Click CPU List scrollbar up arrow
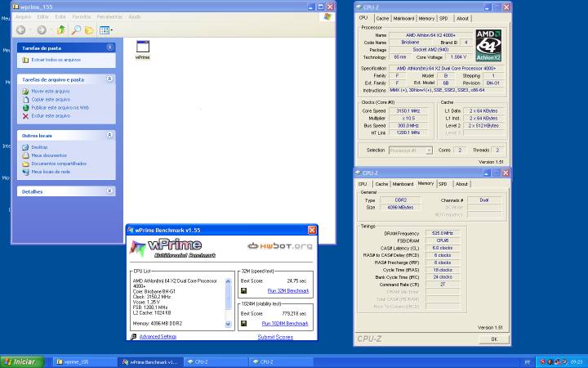 pyautogui.click(x=228, y=281)
